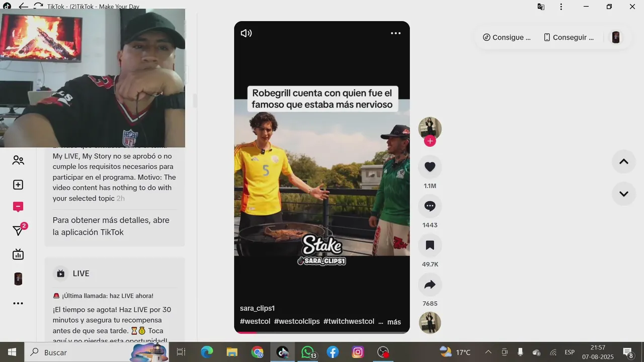644x362 pixels.
Task: Click the OneDrive cloud tray icon
Action: (x=537, y=352)
